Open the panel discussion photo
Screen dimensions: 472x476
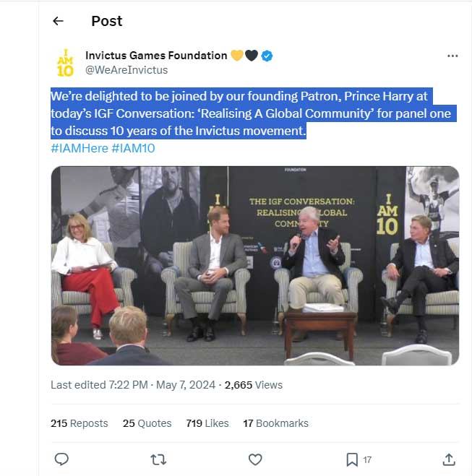coord(254,265)
